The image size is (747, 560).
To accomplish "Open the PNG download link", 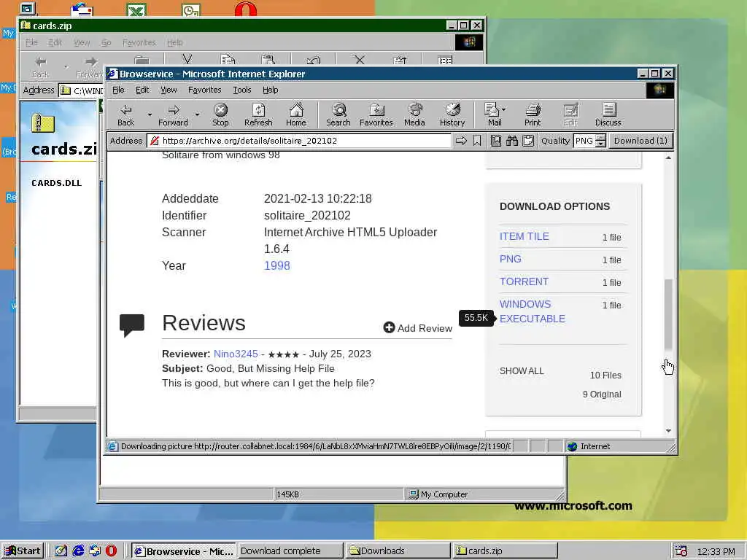I will point(510,259).
